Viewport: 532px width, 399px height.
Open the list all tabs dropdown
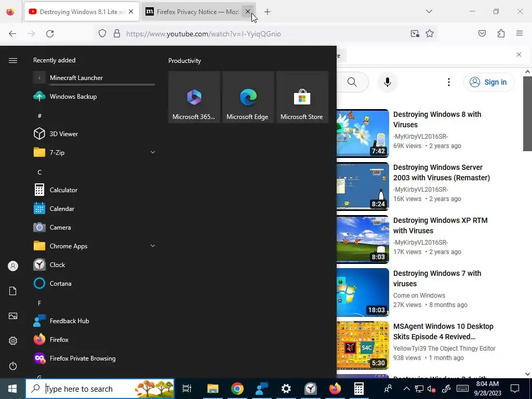point(429,11)
